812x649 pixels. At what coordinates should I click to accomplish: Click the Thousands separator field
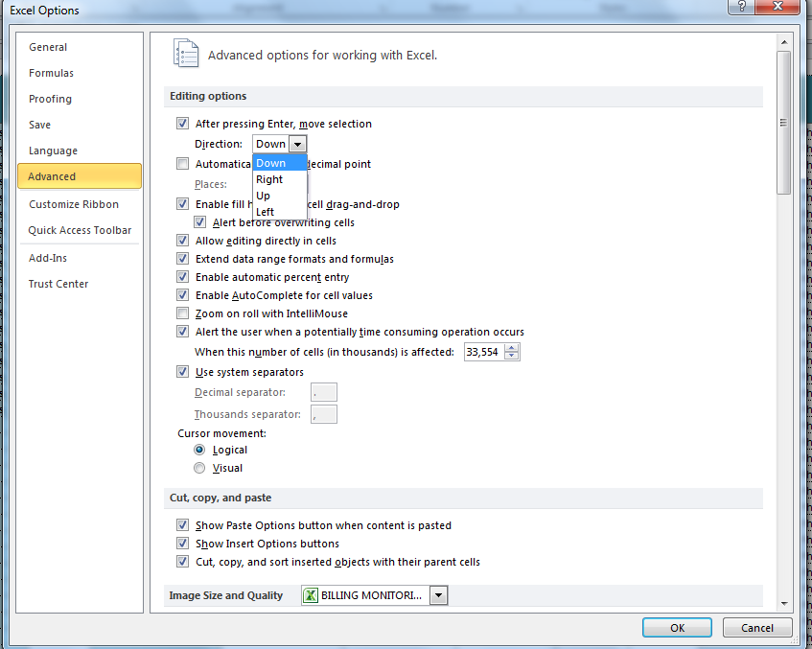(x=324, y=414)
